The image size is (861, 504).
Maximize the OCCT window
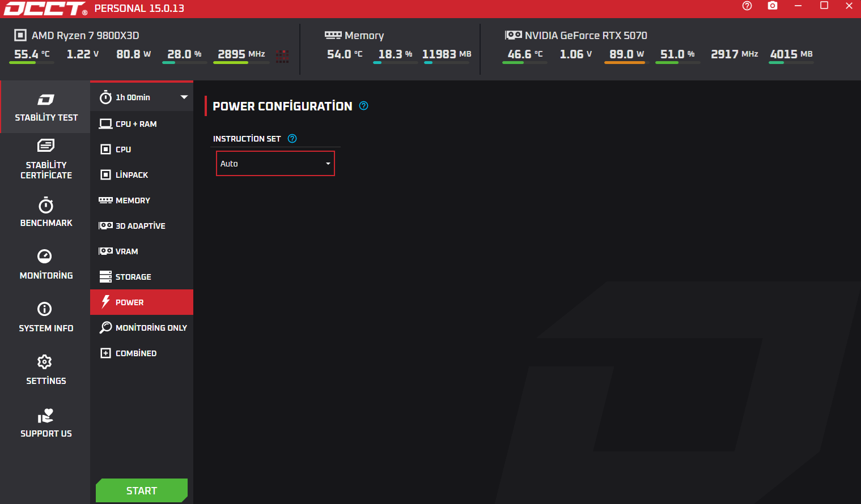click(x=824, y=6)
